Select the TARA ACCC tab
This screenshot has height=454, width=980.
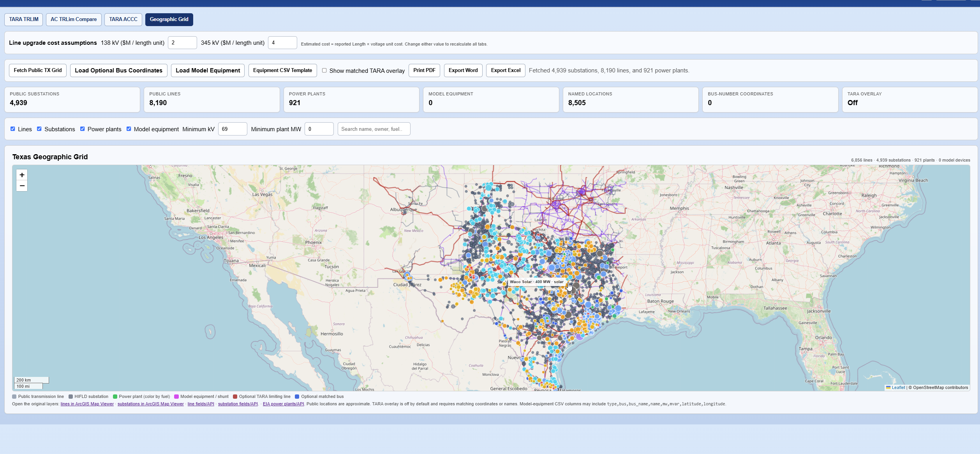(123, 19)
